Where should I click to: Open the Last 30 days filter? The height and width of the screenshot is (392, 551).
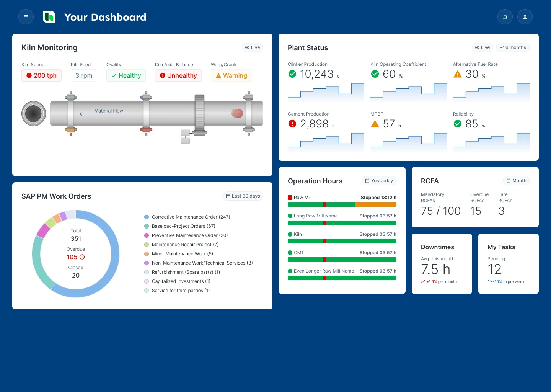coord(243,196)
